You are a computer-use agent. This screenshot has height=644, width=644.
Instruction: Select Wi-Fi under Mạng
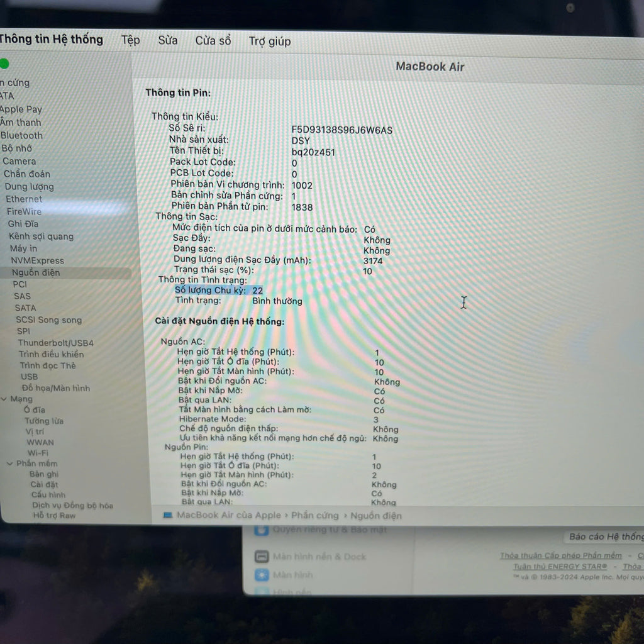pos(38,453)
